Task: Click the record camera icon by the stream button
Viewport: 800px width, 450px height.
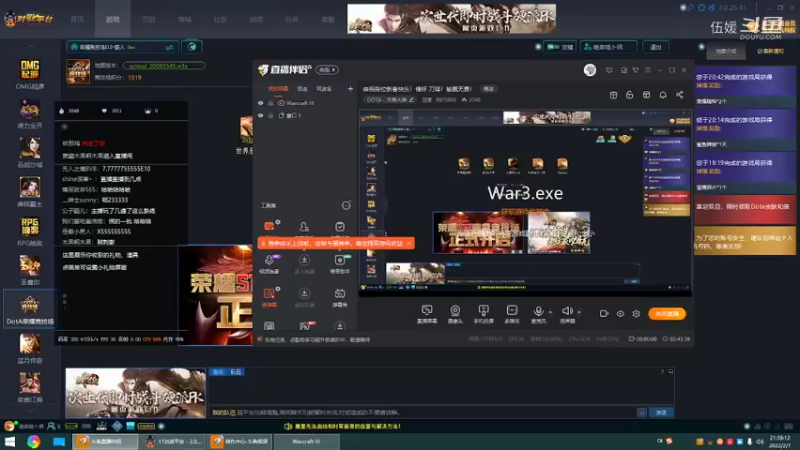Action: point(604,314)
